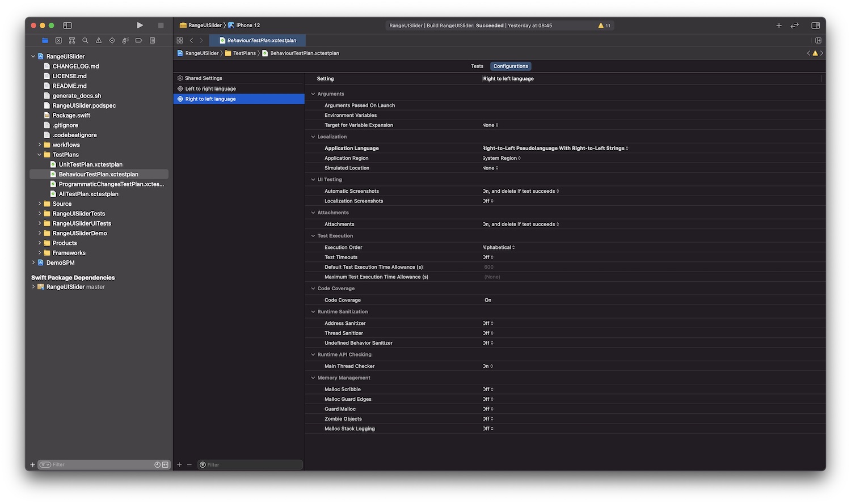The height and width of the screenshot is (504, 851).
Task: Open the Test navigator diamond icon
Action: click(x=112, y=41)
